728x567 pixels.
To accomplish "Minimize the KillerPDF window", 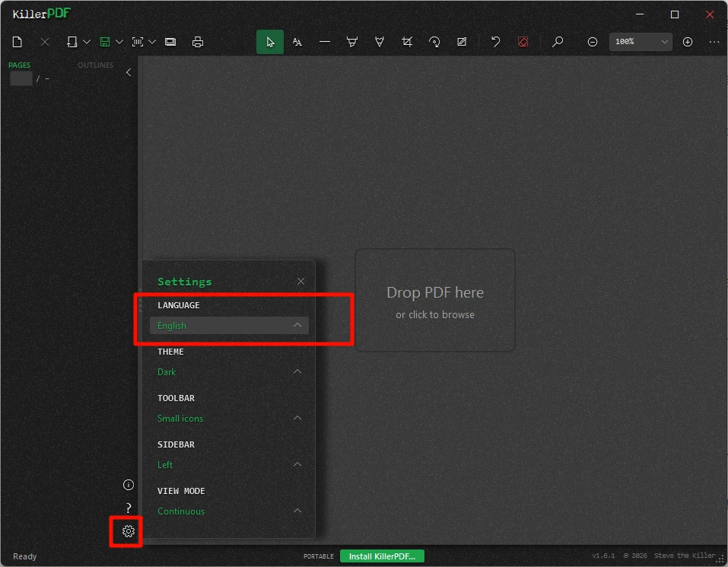I will coord(640,14).
